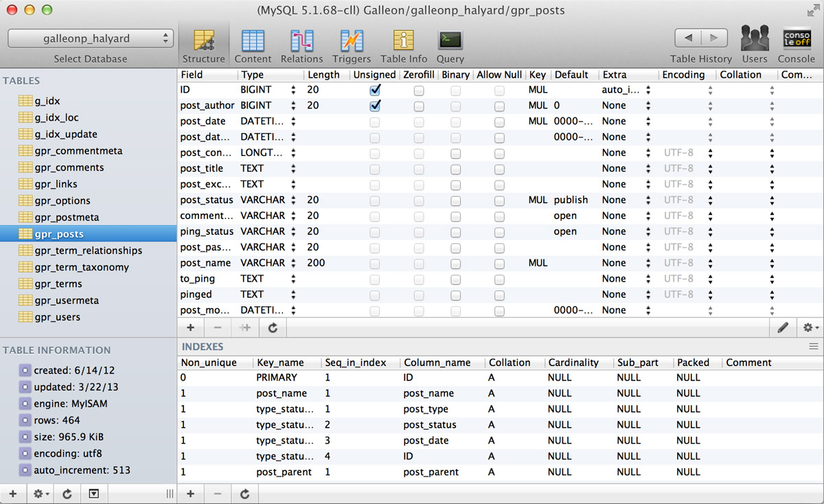Open the Type dropdown for post_status
Screen dimensions: 824x504
coord(295,200)
